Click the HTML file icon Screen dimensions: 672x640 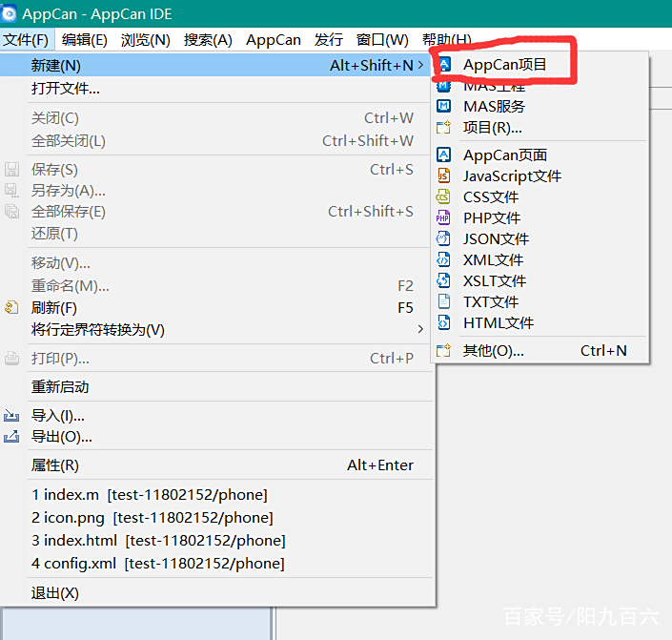(444, 322)
